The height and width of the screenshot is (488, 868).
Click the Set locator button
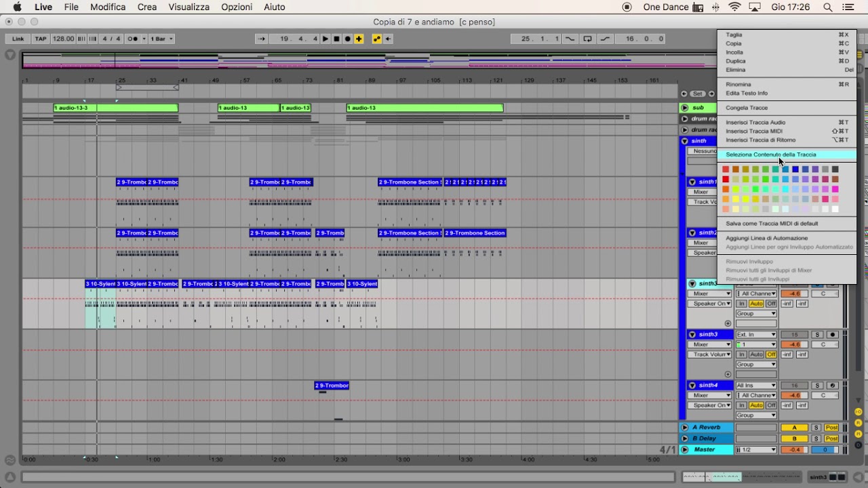697,94
